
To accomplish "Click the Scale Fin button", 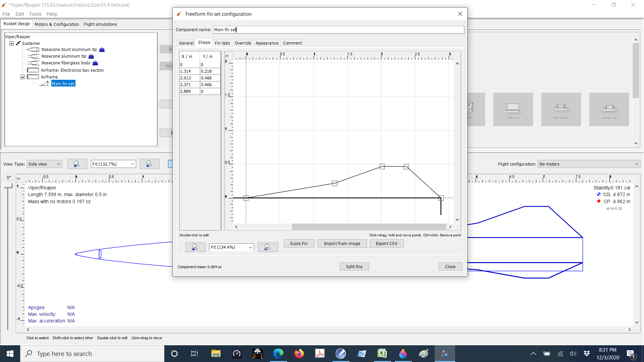I will pyautogui.click(x=299, y=243).
